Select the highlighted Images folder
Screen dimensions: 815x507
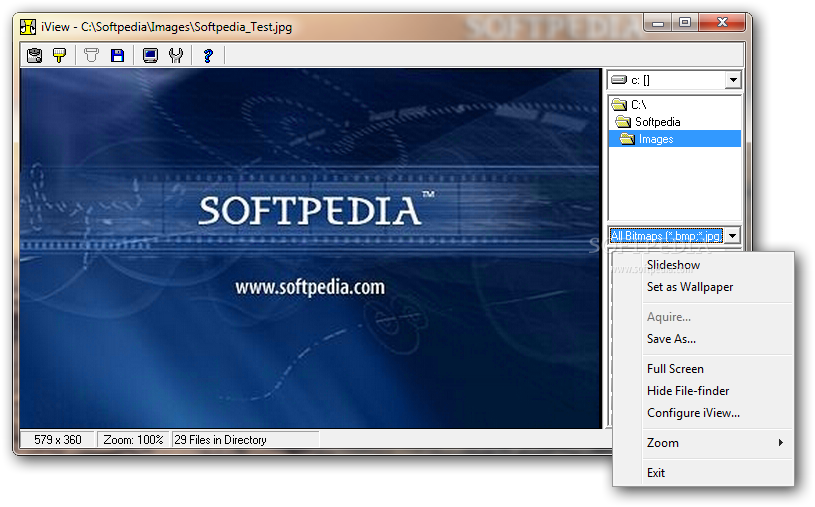coord(675,139)
